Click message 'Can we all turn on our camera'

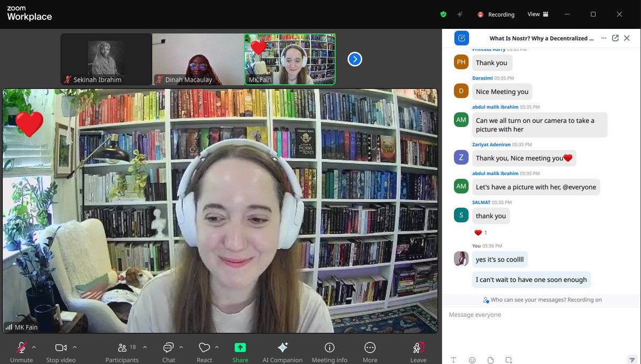point(540,125)
